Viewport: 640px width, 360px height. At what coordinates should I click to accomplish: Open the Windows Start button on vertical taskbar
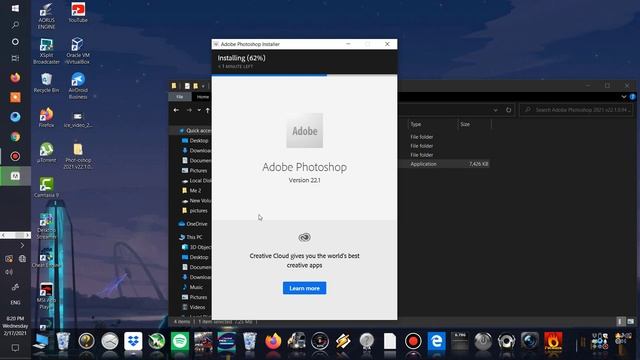tap(15, 8)
